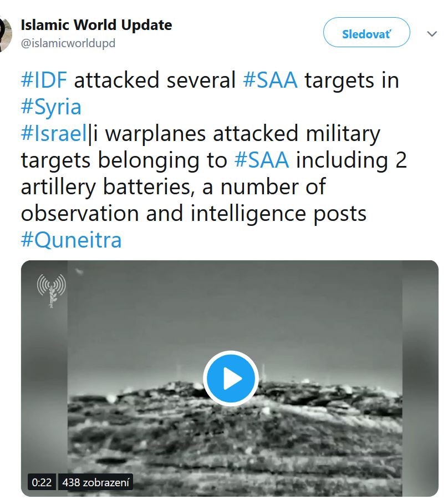
Task: Click the 0:22 video duration badge
Action: [42, 482]
